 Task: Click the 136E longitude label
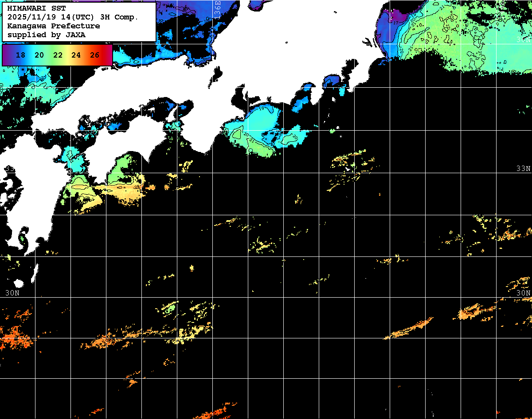point(217,8)
